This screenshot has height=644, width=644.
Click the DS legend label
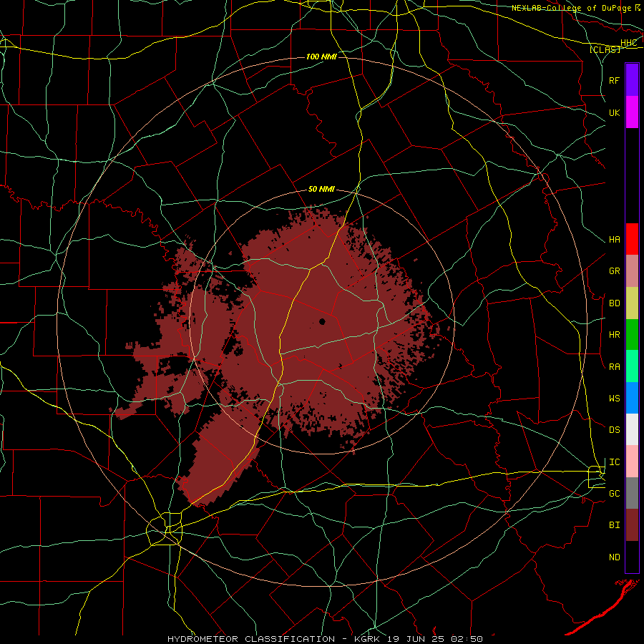(614, 429)
